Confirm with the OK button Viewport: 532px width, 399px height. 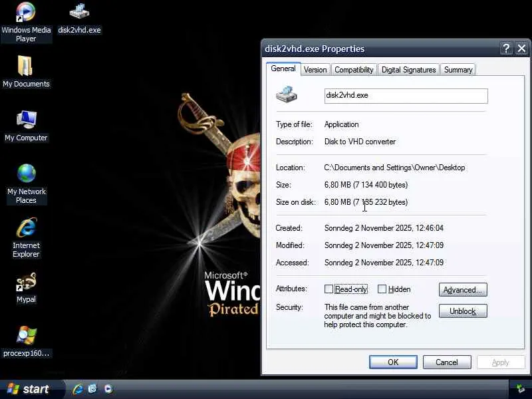pos(393,362)
